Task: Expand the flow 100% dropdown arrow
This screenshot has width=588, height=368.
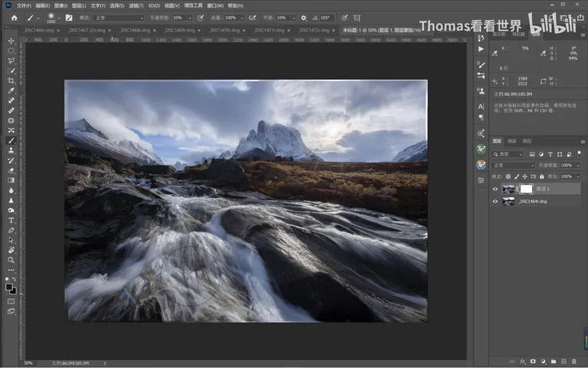Action: pos(242,18)
